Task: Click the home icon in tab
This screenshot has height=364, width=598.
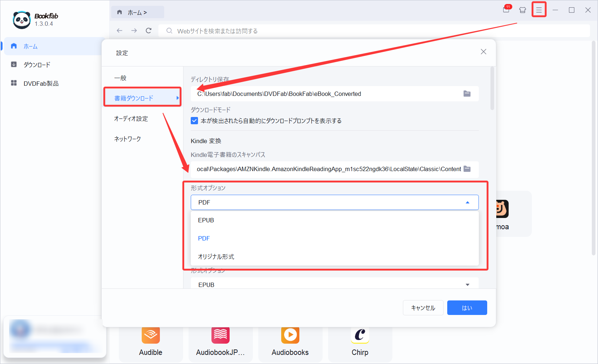Action: (120, 12)
